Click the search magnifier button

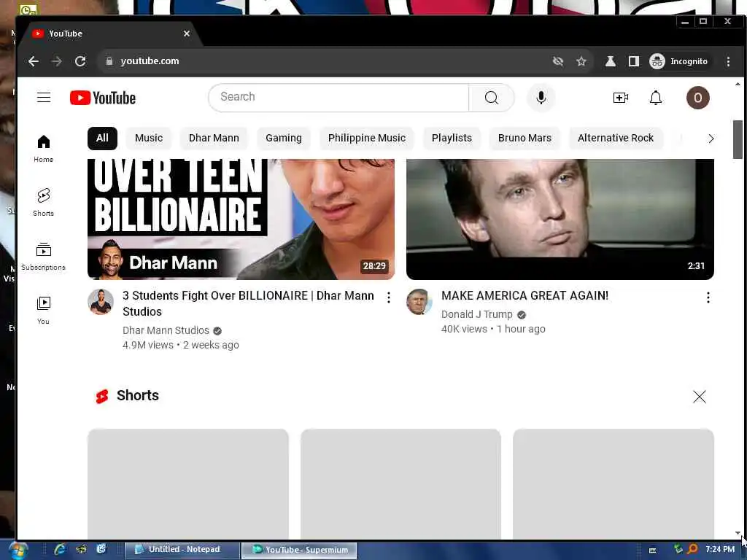pos(491,98)
